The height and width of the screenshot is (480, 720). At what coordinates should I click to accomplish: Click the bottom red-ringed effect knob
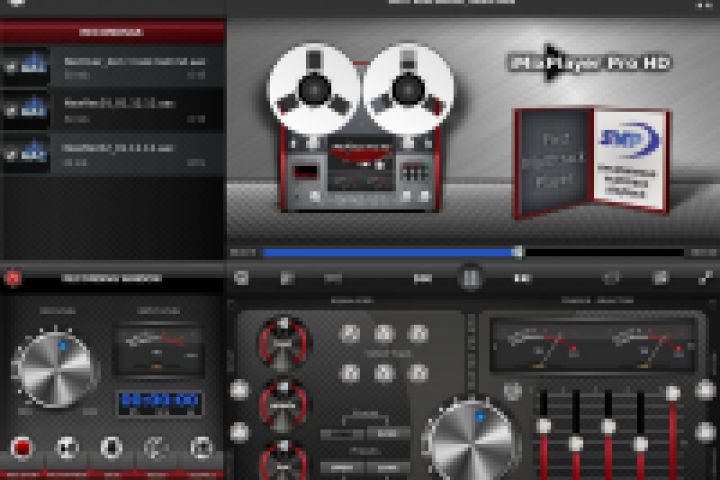[284, 461]
